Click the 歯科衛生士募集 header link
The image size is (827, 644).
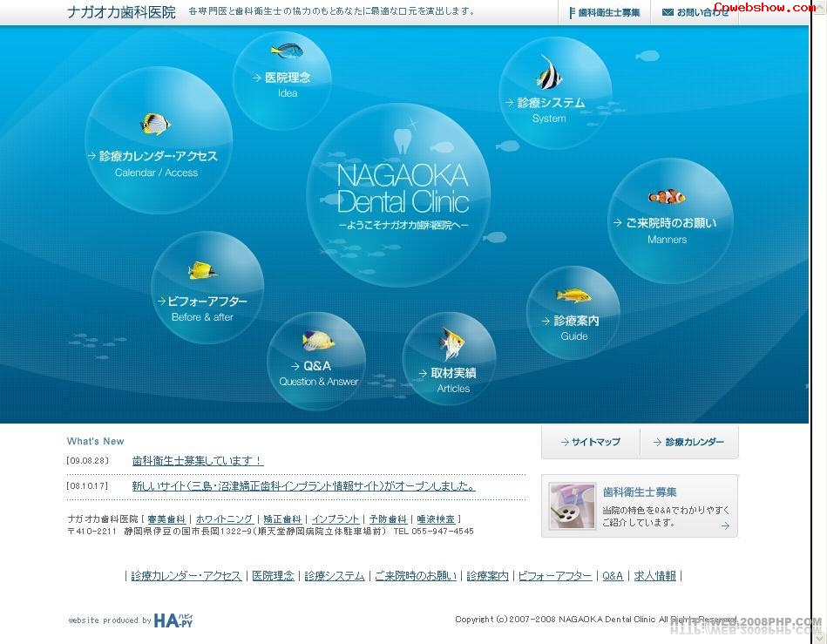[605, 12]
